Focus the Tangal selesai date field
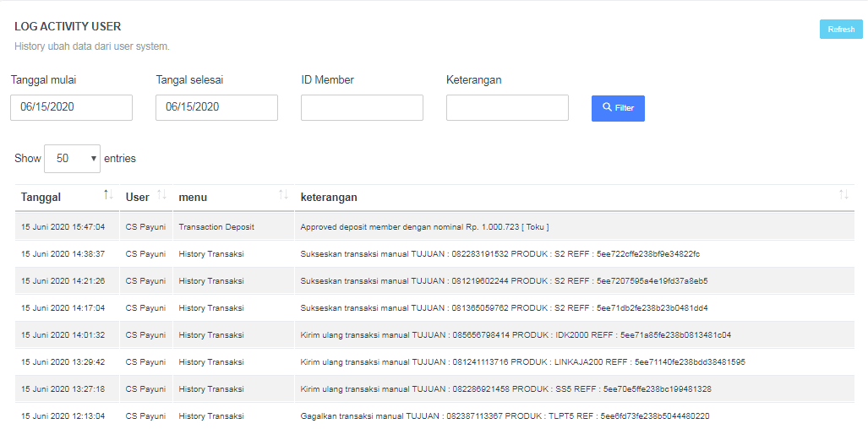 216,107
